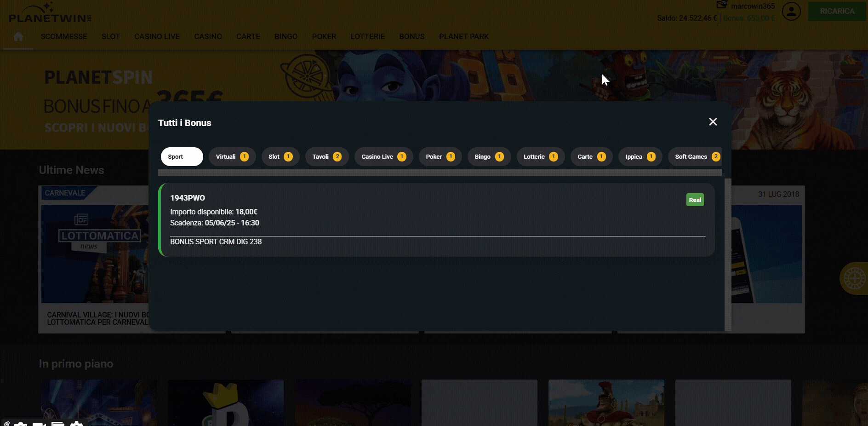Open the gladiator game thumbnail in In primo piano

(606, 403)
